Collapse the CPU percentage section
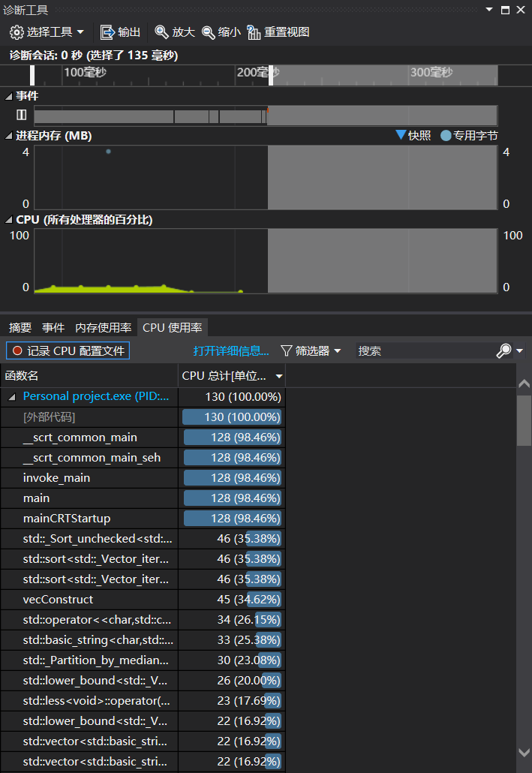The width and height of the screenshot is (532, 773). point(8,220)
